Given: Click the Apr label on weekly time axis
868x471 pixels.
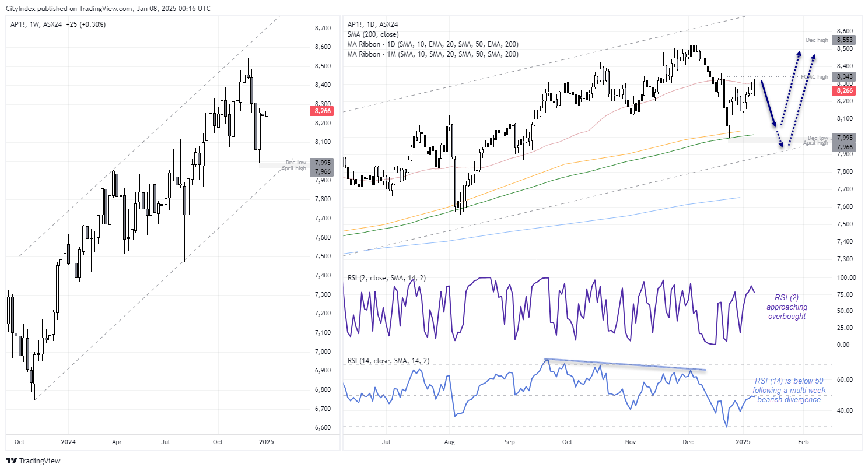Looking at the screenshot, I should pos(116,442).
